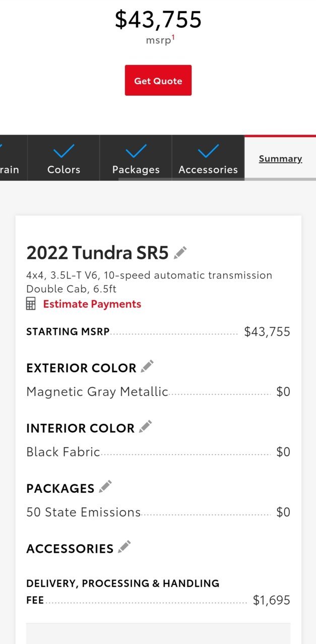Click the pencil icon beside Exterior Color
316x644 pixels.
[147, 367]
